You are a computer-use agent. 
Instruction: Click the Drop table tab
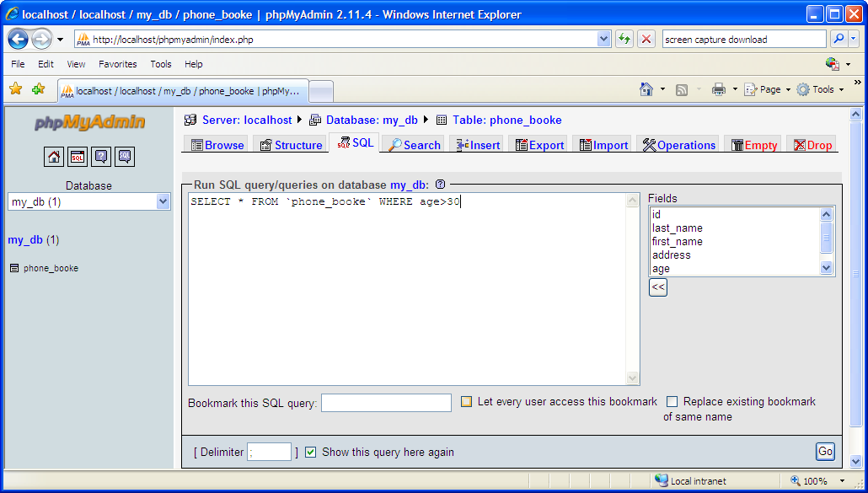[812, 145]
